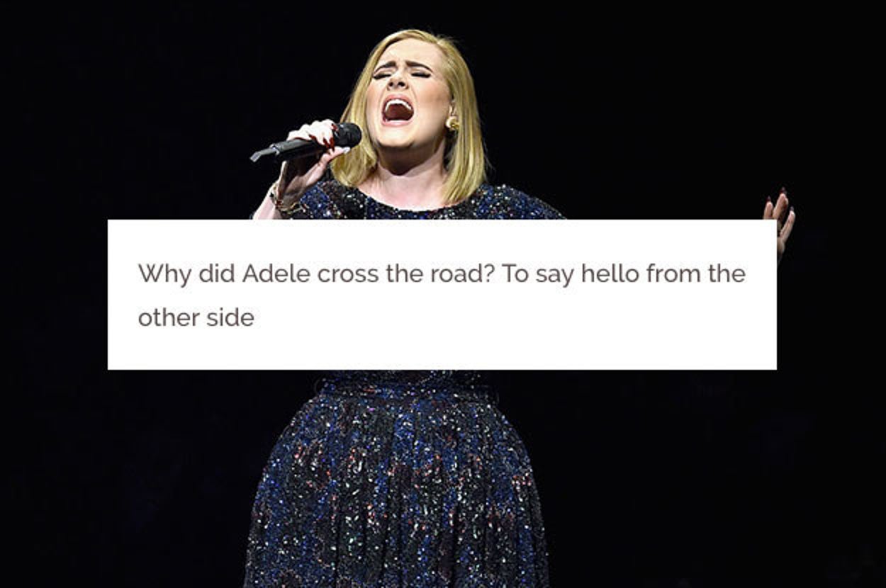
Task: Click the singer's closed eyes
Action: click(403, 72)
